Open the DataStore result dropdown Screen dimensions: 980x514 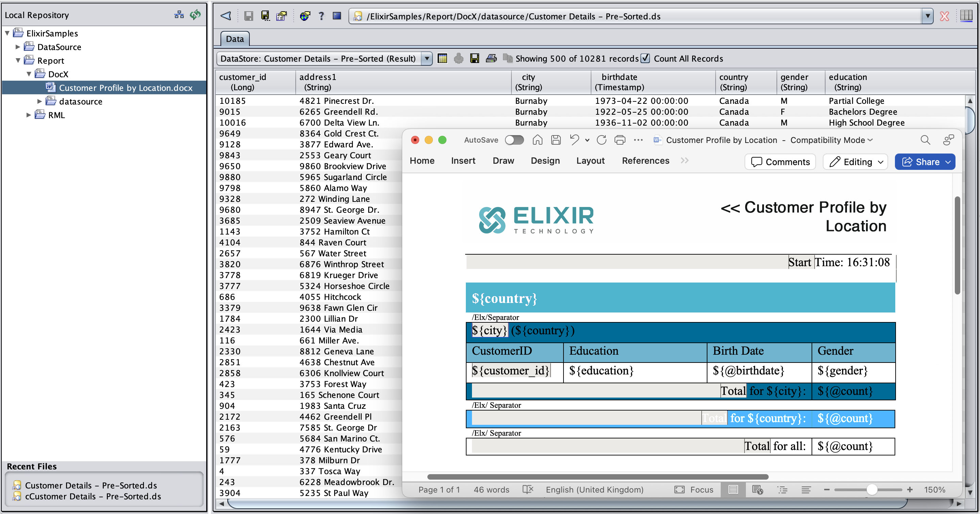pos(427,59)
